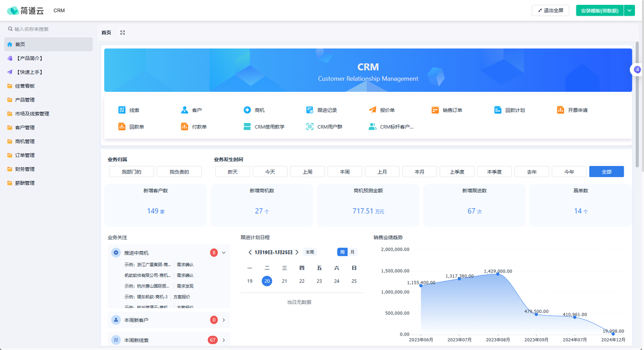Image resolution: width=644 pixels, height=350 pixels.
Task: Open the 客户 customer icon shortcut
Action: point(185,110)
